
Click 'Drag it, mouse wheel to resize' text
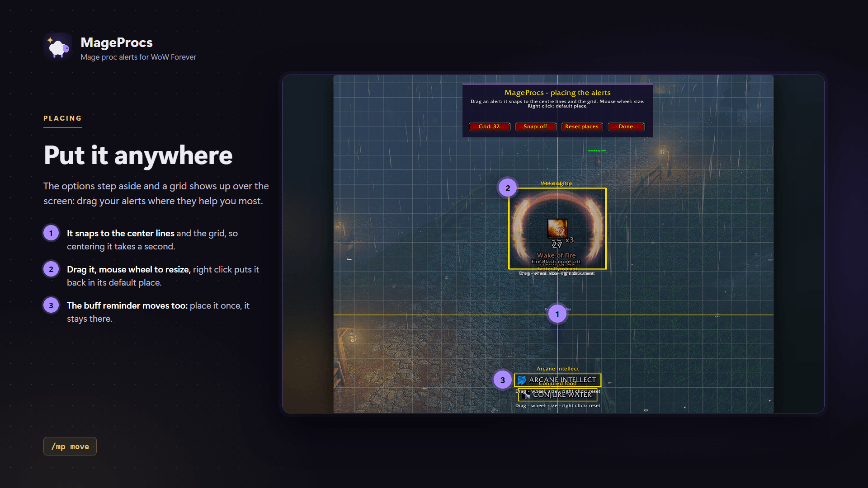[x=129, y=269]
